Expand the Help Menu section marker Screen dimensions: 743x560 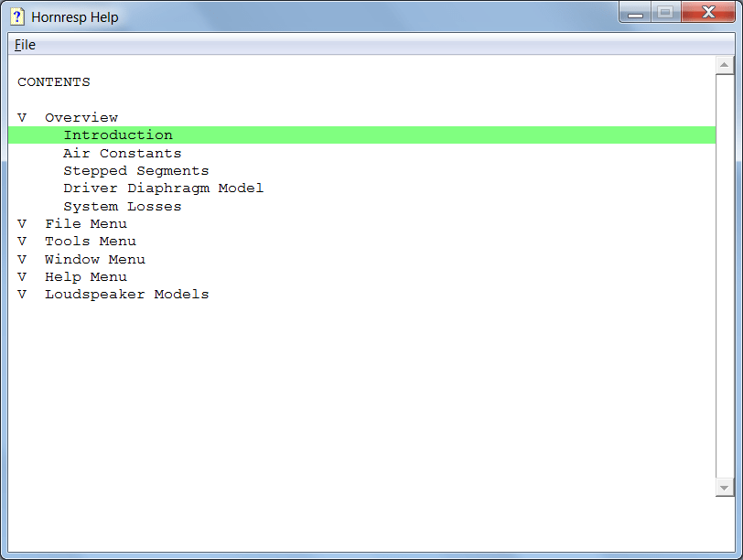(22, 276)
